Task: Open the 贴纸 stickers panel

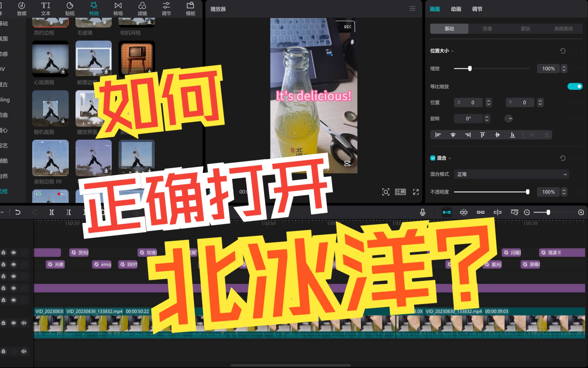Action: pos(70,9)
